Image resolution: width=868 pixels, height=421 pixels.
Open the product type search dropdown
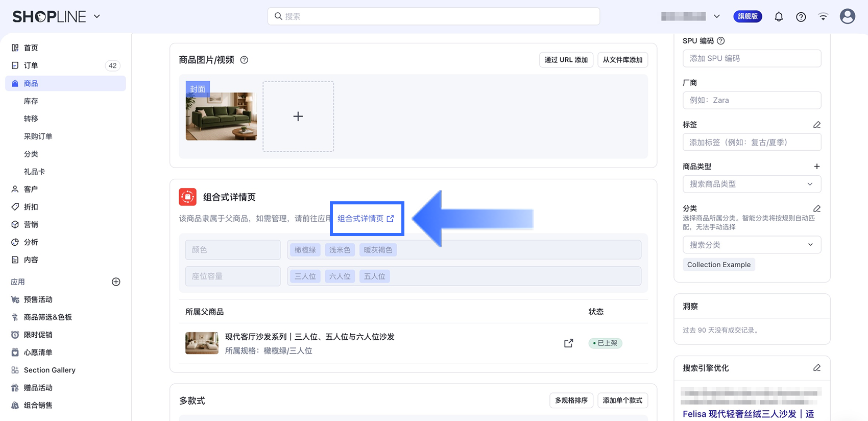tap(752, 184)
